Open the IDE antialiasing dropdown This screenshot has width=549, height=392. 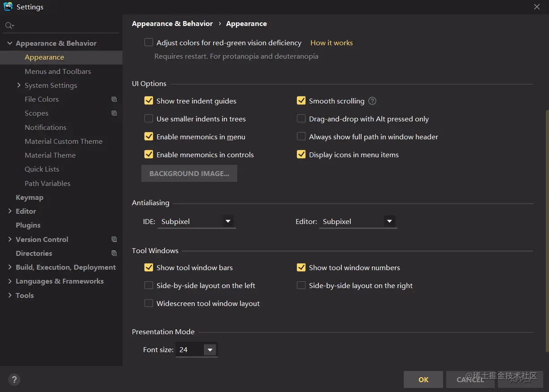tap(228, 221)
